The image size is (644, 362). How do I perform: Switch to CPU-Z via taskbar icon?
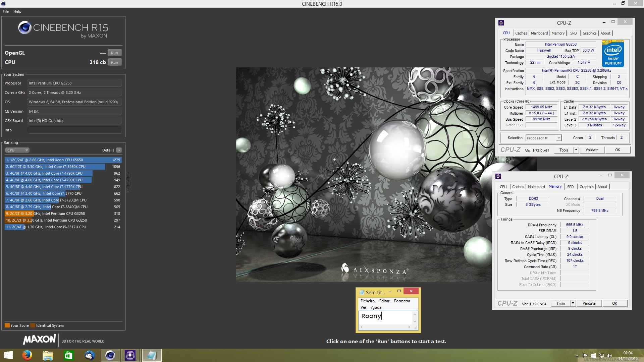[130, 355]
